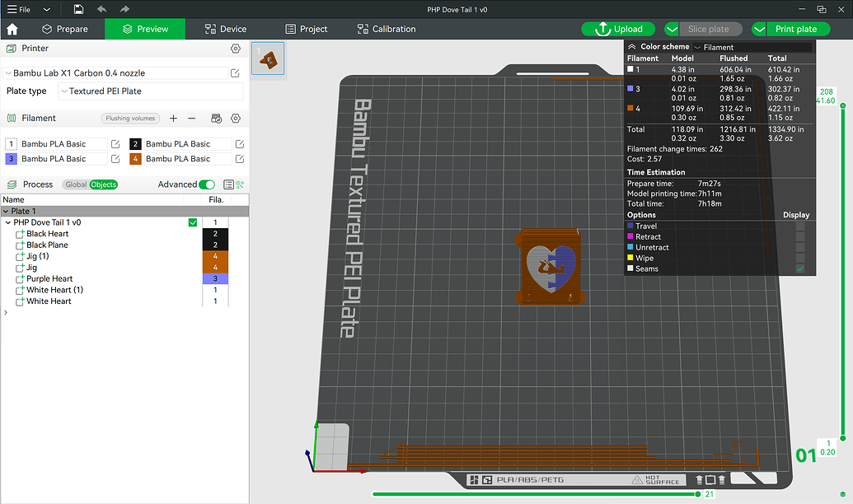Edit filament 1 Bambu PLA Basic preset

(x=115, y=144)
